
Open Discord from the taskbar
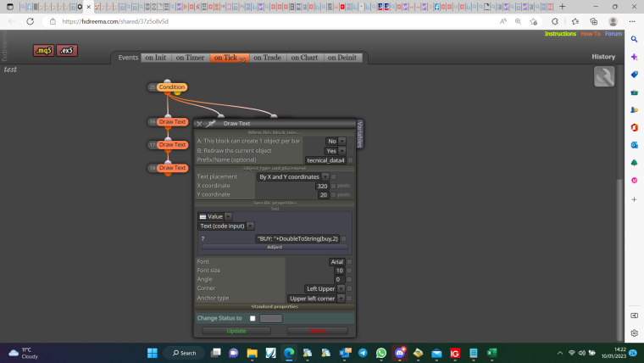(x=400, y=353)
